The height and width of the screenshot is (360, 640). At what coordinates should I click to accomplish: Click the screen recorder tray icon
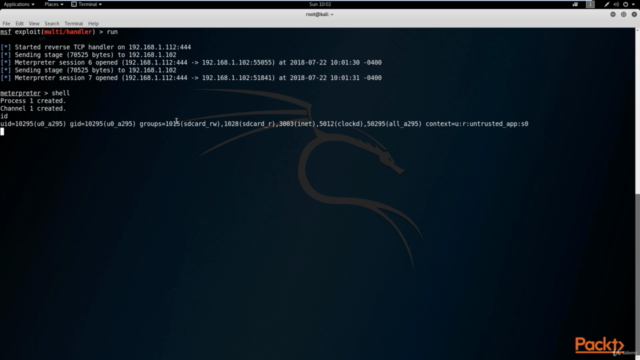pyautogui.click(x=575, y=4)
